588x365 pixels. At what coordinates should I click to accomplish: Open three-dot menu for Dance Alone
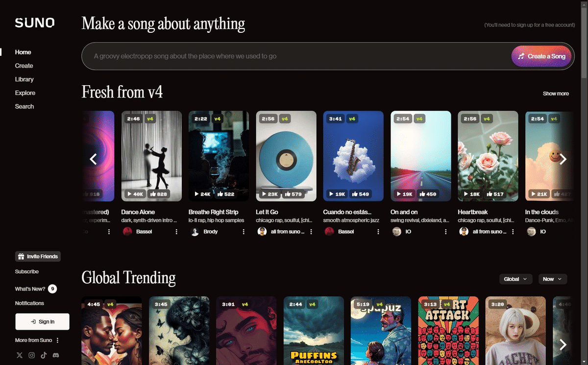tap(176, 232)
